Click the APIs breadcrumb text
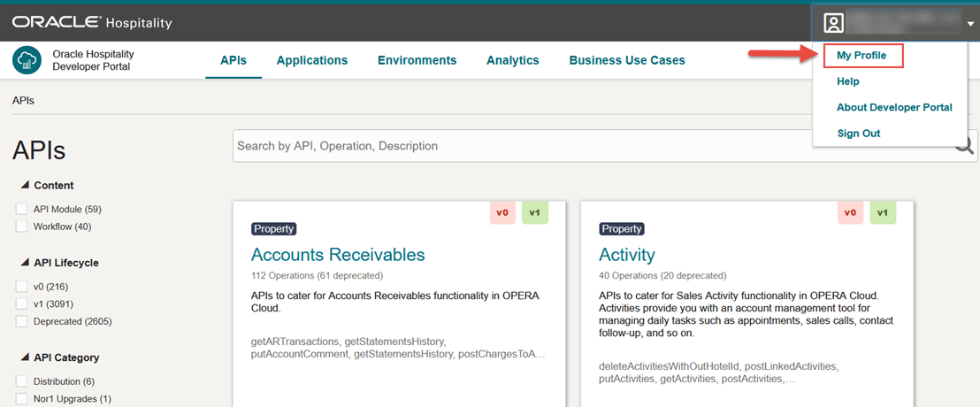 pos(23,100)
